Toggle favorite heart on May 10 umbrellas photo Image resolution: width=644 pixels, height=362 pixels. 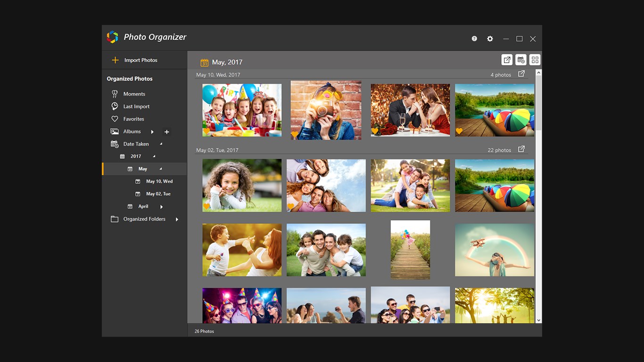[x=459, y=131]
